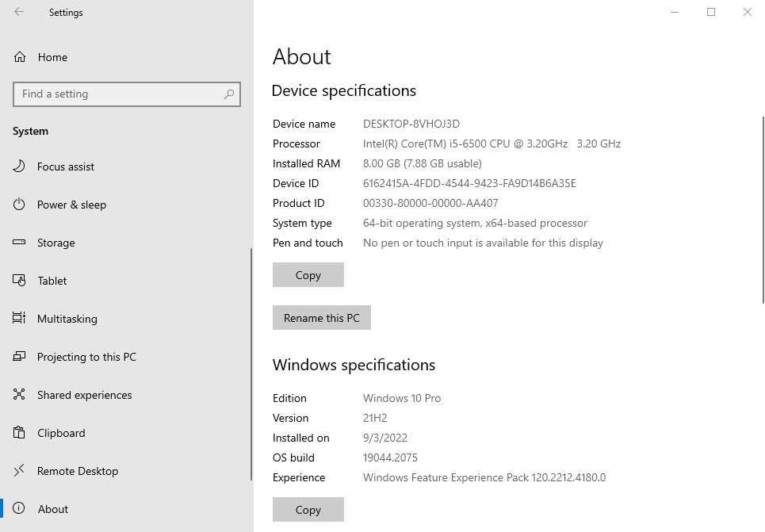This screenshot has width=765, height=532.
Task: Click the About page title
Action: point(302,56)
